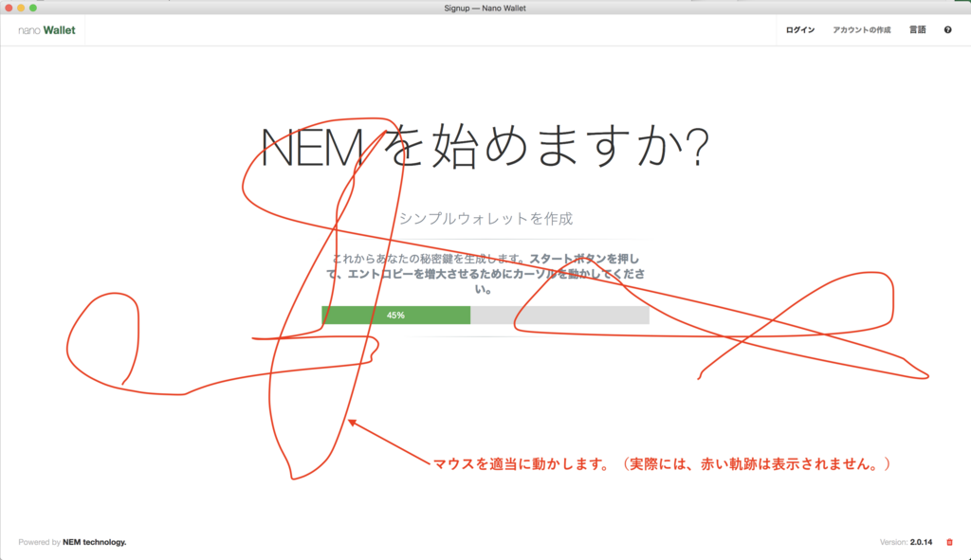This screenshot has height=560, width=971.
Task: Click the Signup — Nano Wallet title bar text
Action: coord(485,8)
